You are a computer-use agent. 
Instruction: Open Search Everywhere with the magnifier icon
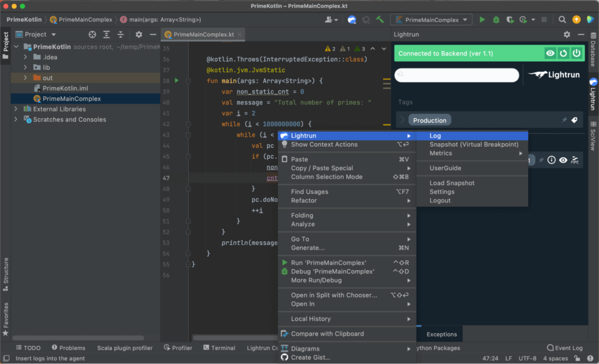(562, 19)
